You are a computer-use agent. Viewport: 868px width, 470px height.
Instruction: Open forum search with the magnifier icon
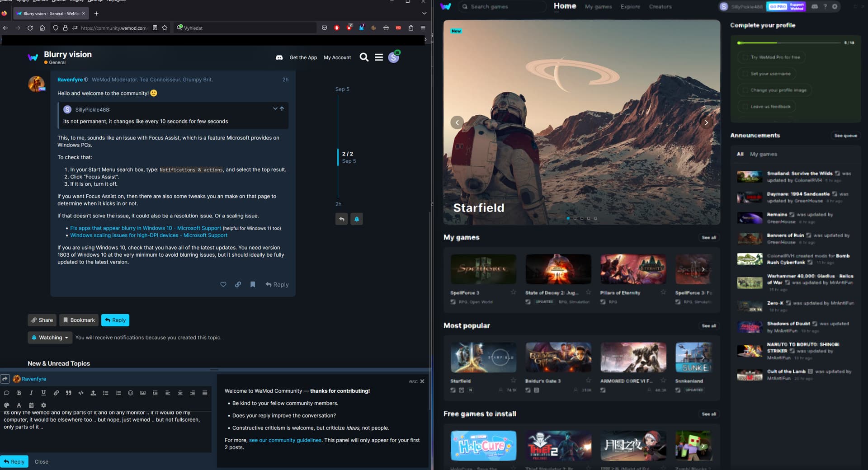point(364,57)
